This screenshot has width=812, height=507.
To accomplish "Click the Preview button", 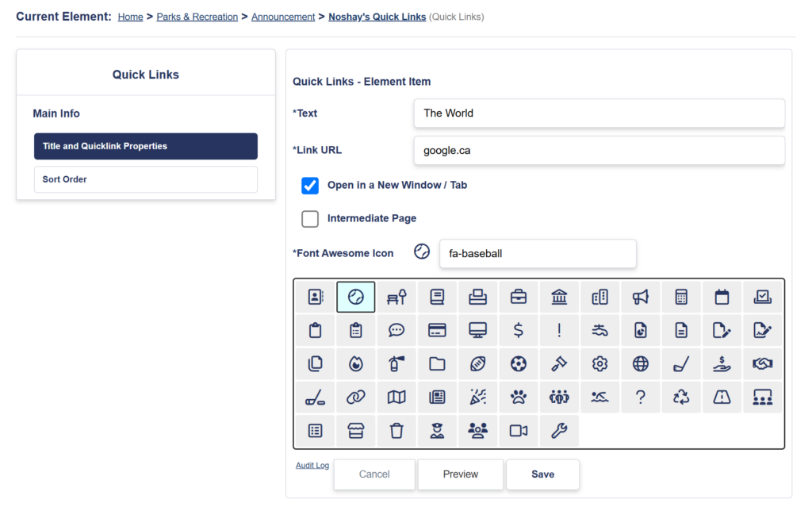I will pyautogui.click(x=460, y=474).
